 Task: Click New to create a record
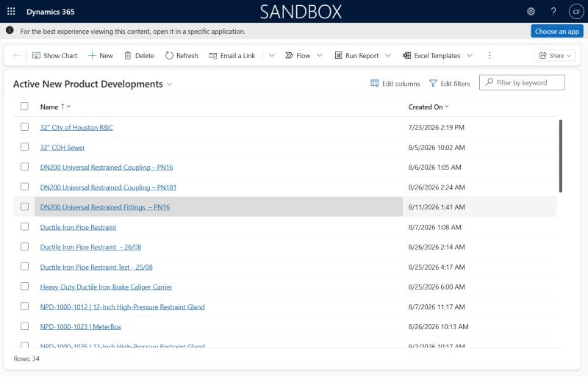pyautogui.click(x=101, y=56)
